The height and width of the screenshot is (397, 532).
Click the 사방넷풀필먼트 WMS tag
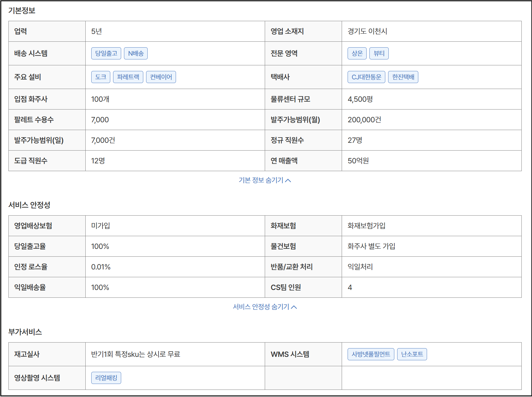pyautogui.click(x=371, y=354)
